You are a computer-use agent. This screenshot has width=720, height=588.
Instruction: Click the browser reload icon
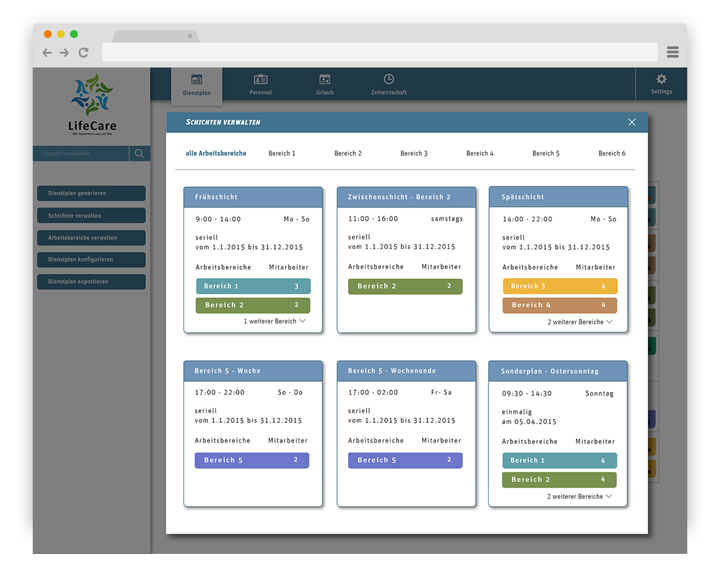[83, 53]
